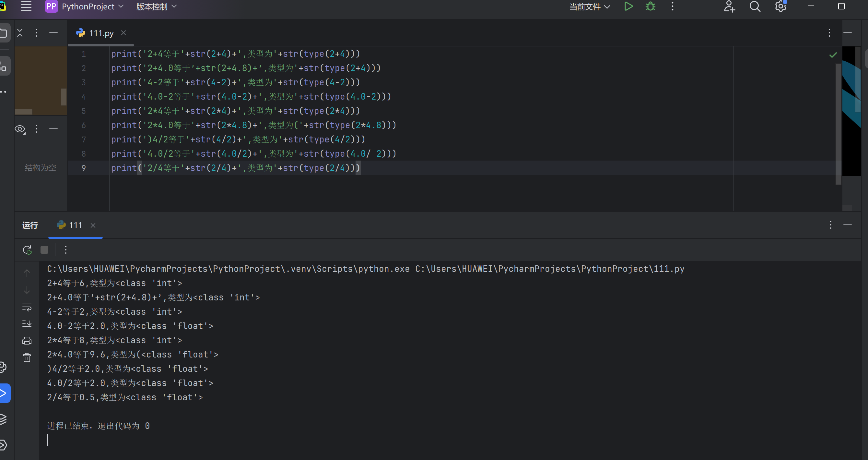
Task: Close the 111 run tab
Action: (93, 225)
